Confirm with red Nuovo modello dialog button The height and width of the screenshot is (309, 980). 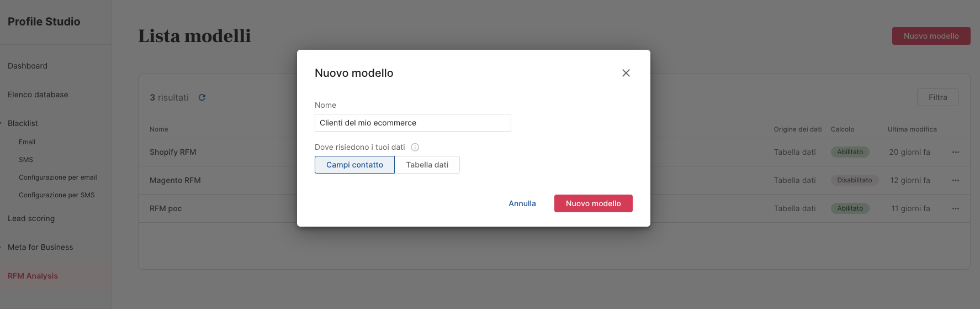coord(593,203)
